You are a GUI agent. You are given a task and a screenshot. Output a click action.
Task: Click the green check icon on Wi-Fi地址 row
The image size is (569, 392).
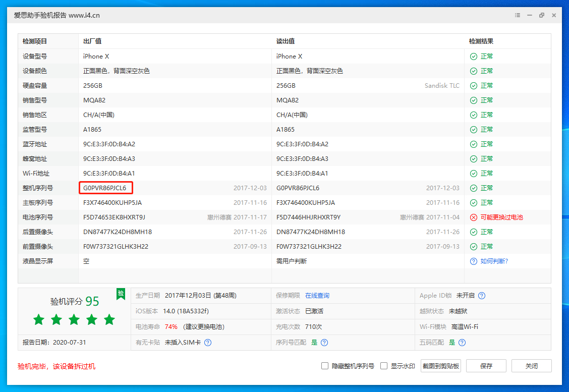473,173
